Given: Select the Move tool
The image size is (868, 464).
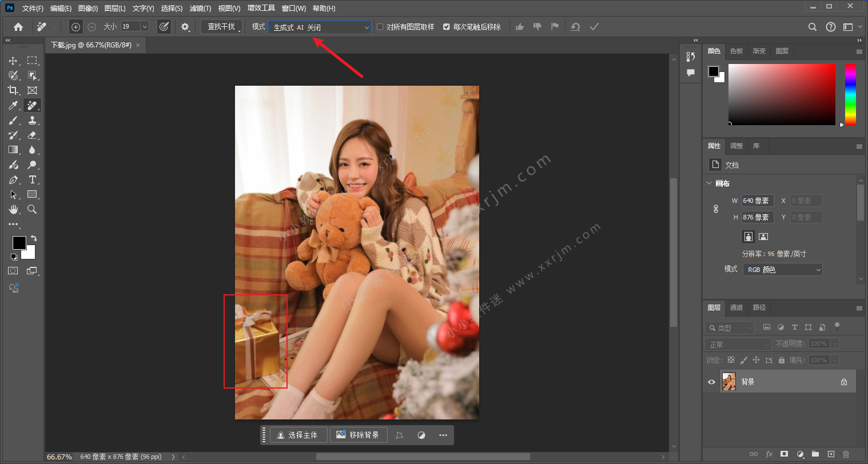Looking at the screenshot, I should [x=13, y=61].
